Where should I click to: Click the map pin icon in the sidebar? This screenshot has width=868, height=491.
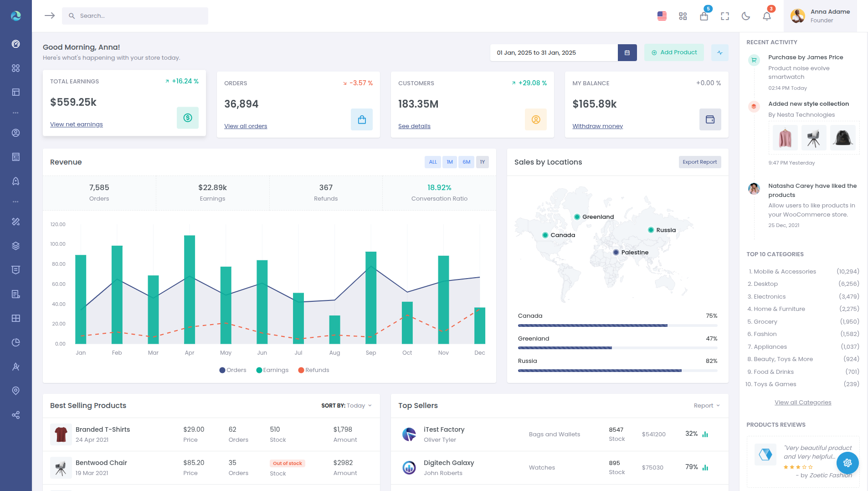point(16,391)
